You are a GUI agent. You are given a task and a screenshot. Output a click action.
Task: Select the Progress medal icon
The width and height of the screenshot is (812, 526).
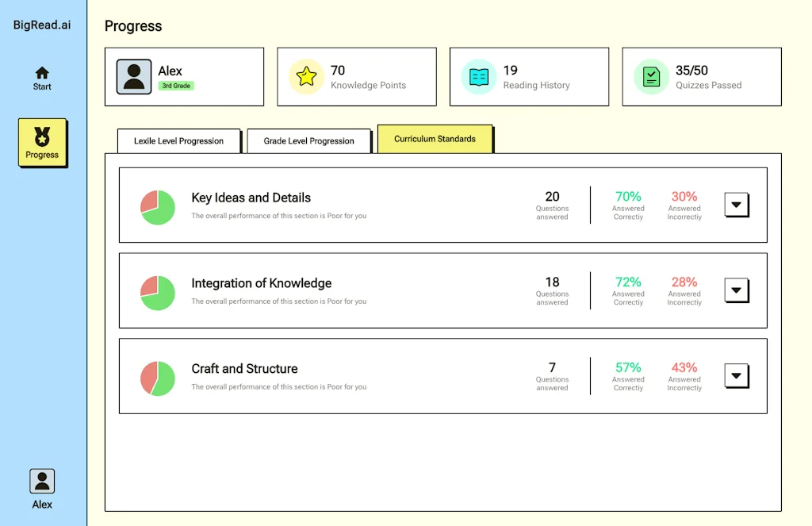pos(42,137)
